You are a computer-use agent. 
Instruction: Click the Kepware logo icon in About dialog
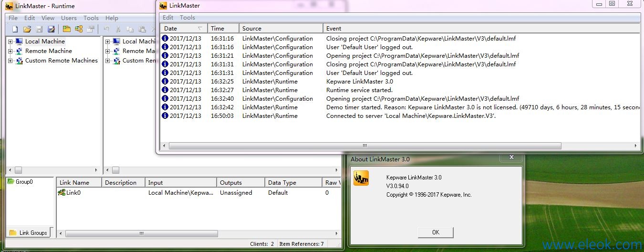[361, 178]
